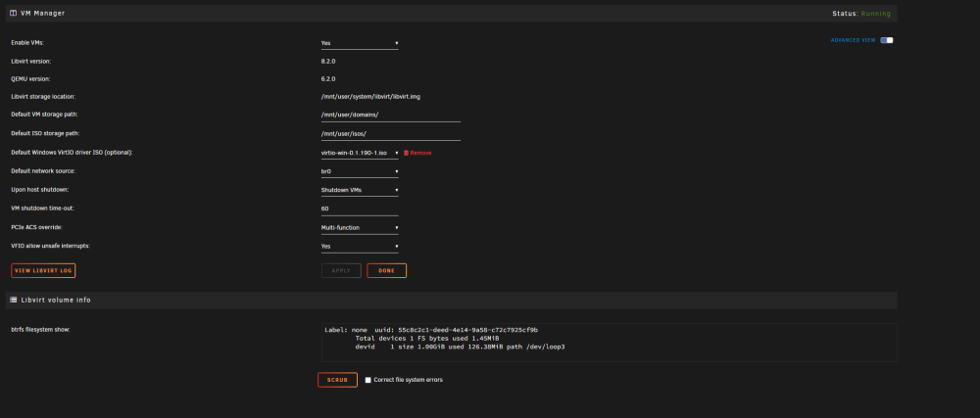The image size is (980, 418).
Task: Focus the Default ISO storage path field
Action: [x=391, y=133]
